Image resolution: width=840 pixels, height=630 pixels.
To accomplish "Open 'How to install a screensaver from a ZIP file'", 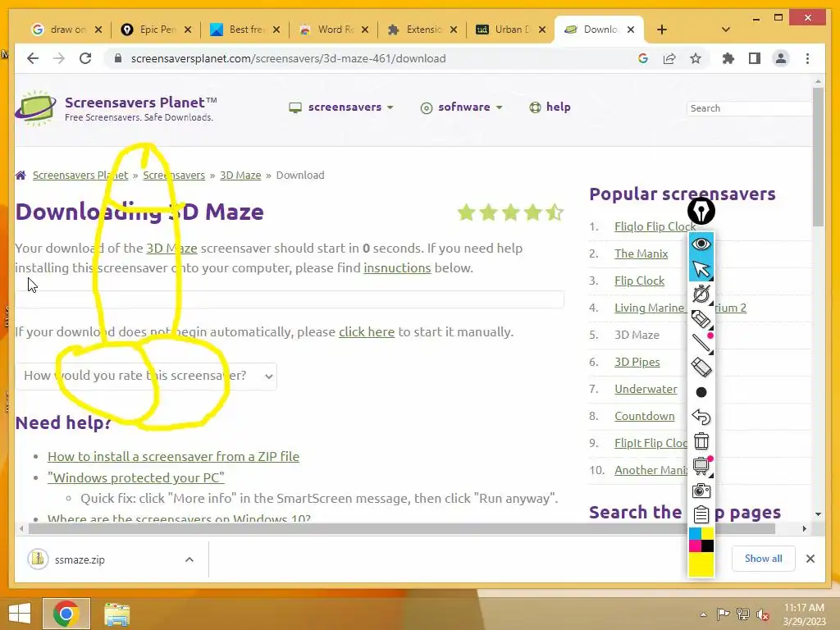I will pos(174,456).
